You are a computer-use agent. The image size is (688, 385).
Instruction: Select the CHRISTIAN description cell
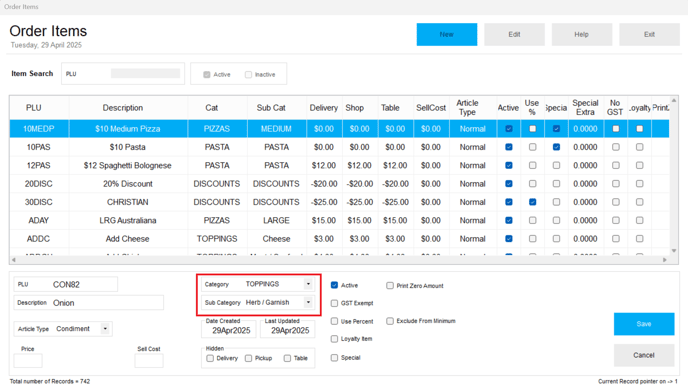(x=128, y=202)
